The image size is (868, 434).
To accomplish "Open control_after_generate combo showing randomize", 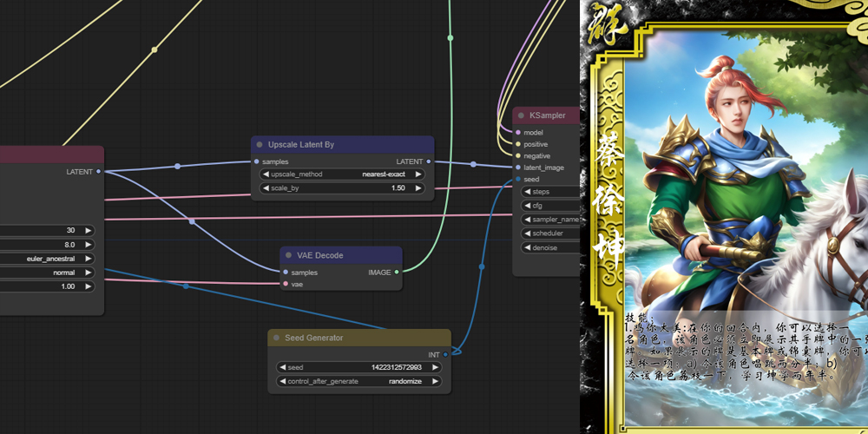I will tap(358, 381).
